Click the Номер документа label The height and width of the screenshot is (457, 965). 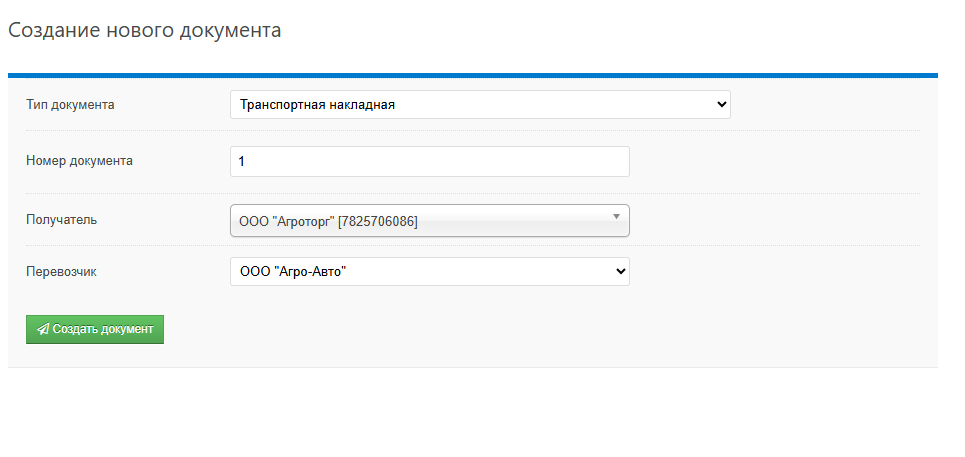coord(79,161)
